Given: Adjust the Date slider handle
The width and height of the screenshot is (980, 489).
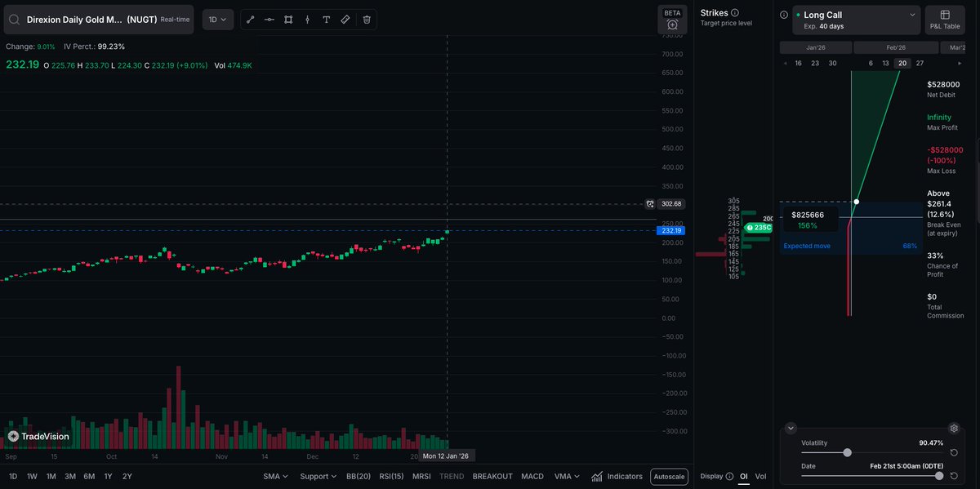Looking at the screenshot, I should (x=939, y=475).
